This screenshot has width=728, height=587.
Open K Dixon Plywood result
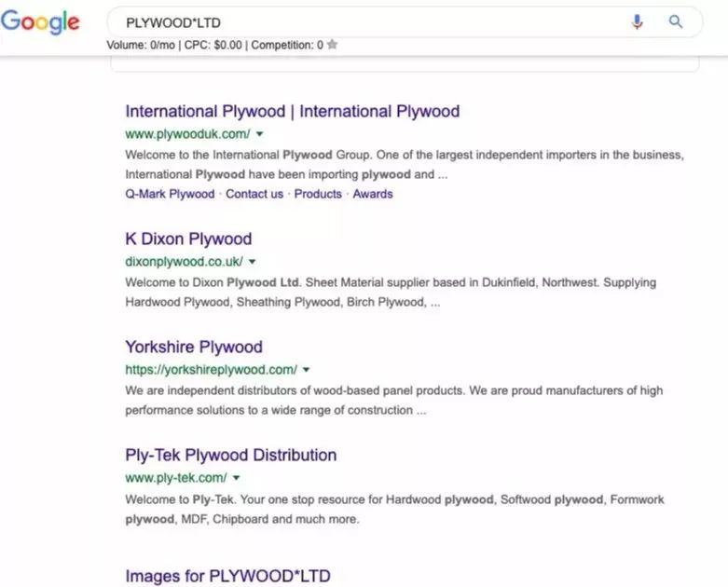click(188, 239)
